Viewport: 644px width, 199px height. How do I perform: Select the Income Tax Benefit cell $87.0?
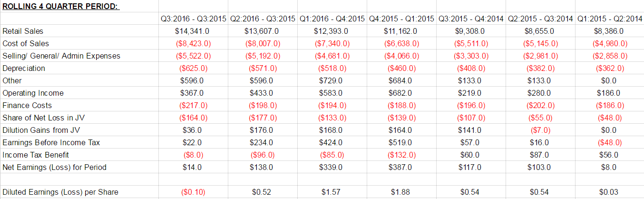539,155
